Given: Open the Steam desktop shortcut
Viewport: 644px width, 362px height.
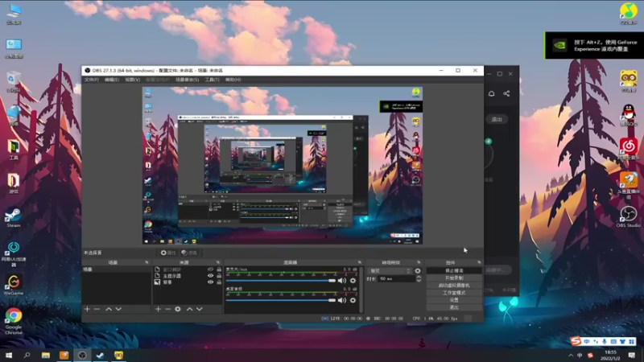Looking at the screenshot, I should tap(13, 217).
